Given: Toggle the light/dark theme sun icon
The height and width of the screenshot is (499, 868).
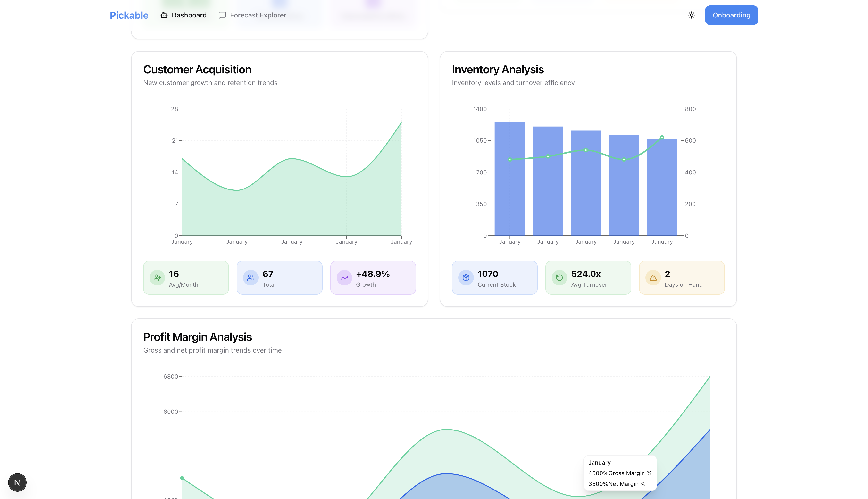Looking at the screenshot, I should click(691, 15).
